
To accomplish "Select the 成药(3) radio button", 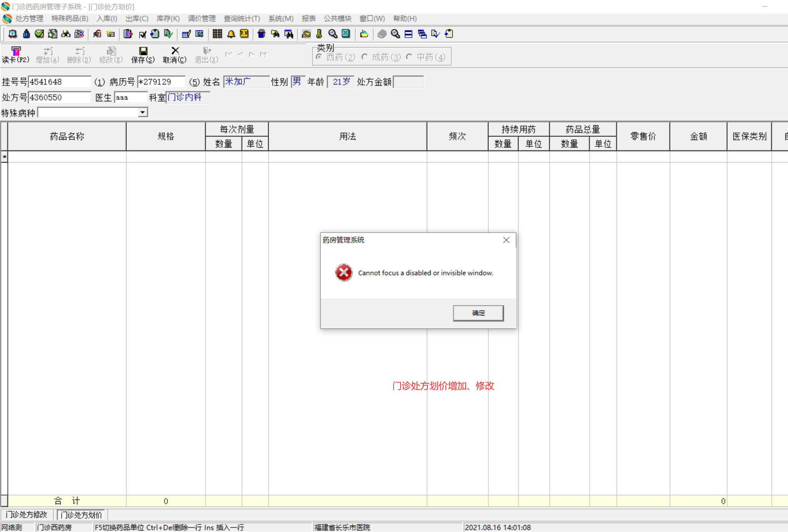I will tap(364, 57).
